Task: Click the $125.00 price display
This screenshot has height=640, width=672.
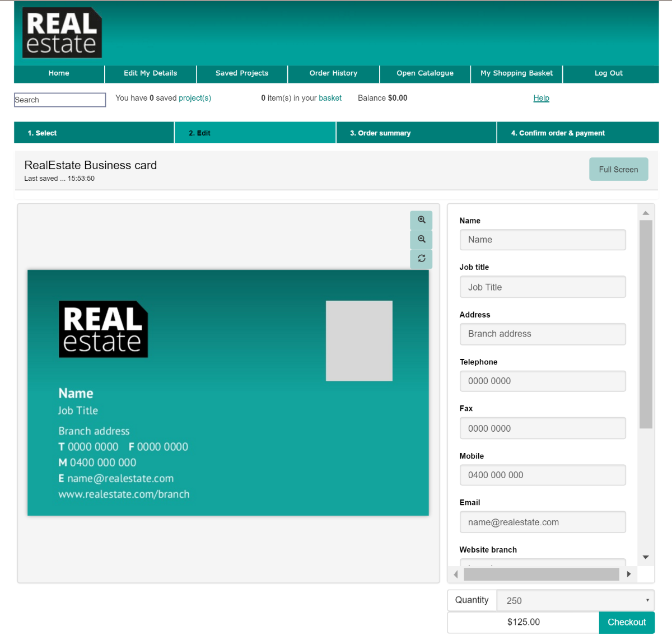Action: (x=524, y=622)
